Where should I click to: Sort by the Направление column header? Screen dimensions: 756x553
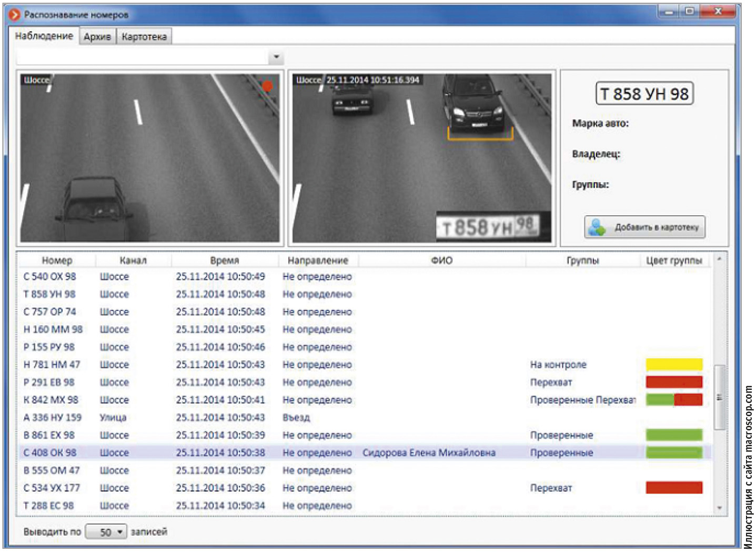click(x=318, y=260)
